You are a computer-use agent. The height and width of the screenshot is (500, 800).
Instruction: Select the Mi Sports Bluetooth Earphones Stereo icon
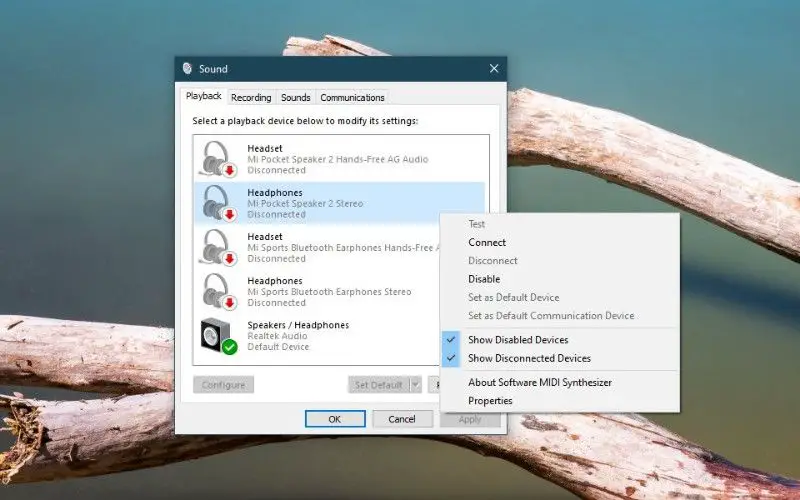218,291
